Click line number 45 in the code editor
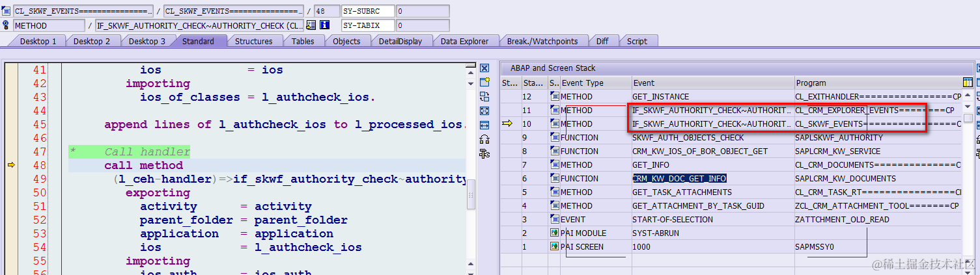The height and width of the screenshot is (275, 980). [40, 124]
